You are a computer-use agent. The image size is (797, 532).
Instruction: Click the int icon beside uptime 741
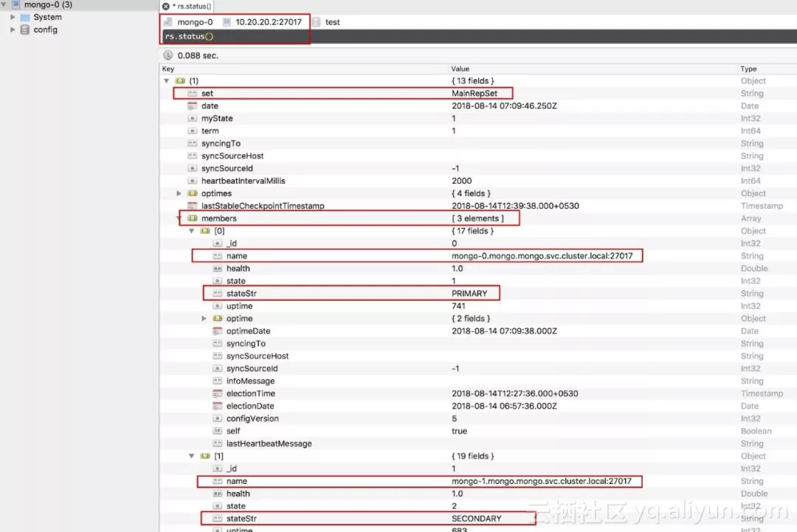217,306
